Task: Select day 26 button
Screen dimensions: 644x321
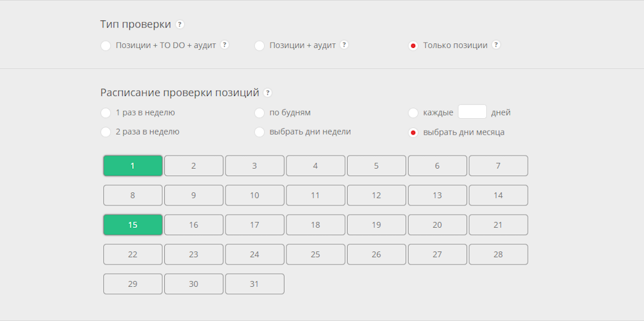Action: tap(377, 255)
